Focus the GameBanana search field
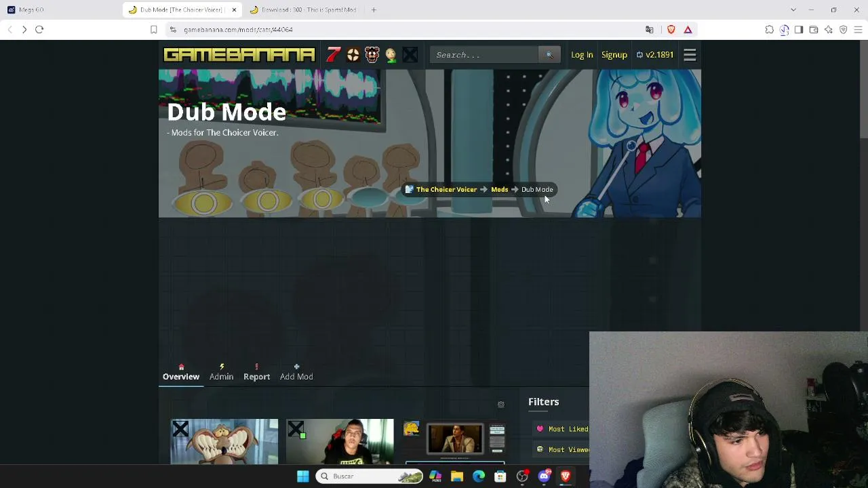This screenshot has height=488, width=868. point(484,55)
